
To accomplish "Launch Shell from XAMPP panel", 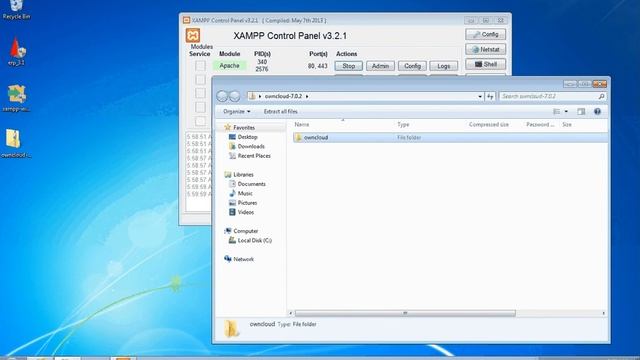I will tap(485, 64).
